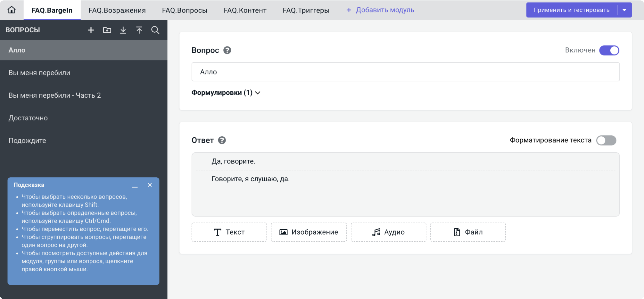
Task: Show help for Вопрос field
Action: click(x=227, y=50)
